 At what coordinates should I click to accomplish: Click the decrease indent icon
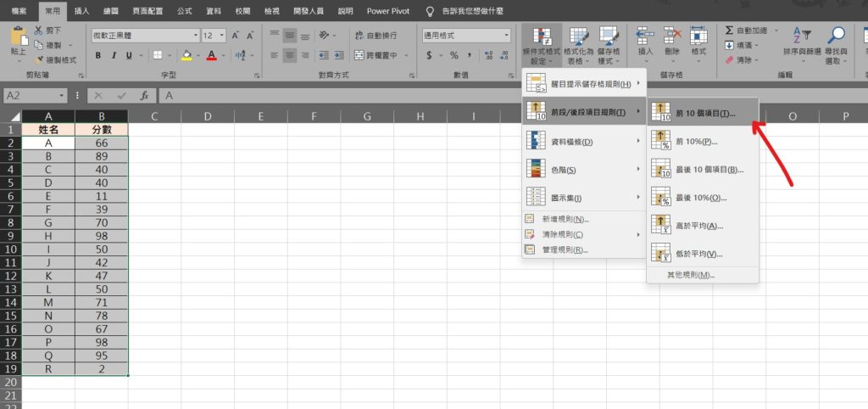point(324,55)
